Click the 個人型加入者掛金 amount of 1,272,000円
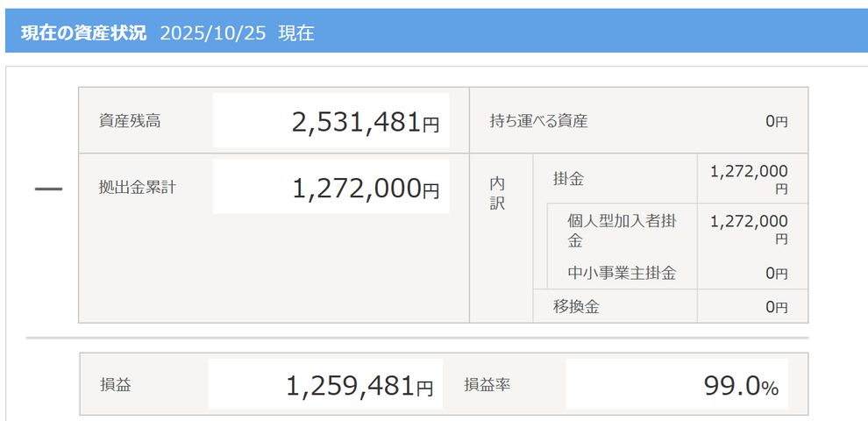 click(x=748, y=229)
